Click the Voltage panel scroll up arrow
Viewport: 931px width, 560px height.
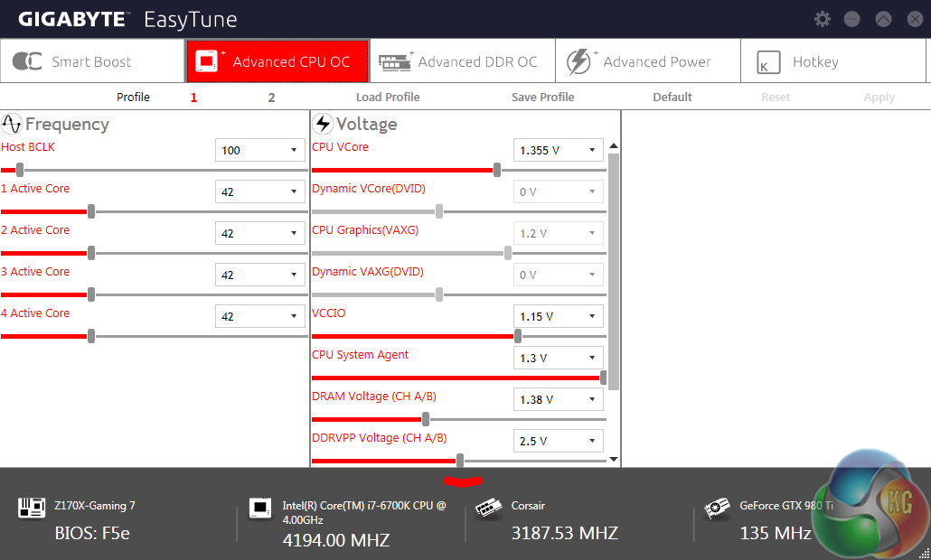point(614,146)
